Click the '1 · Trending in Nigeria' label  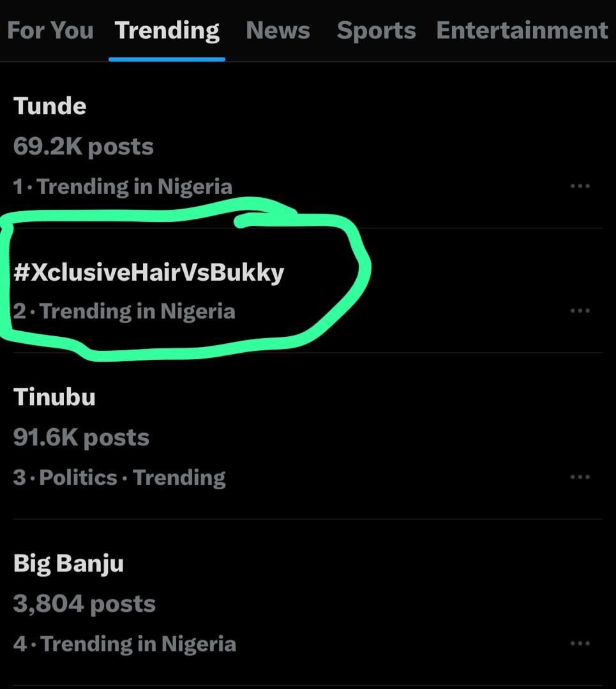tap(123, 187)
